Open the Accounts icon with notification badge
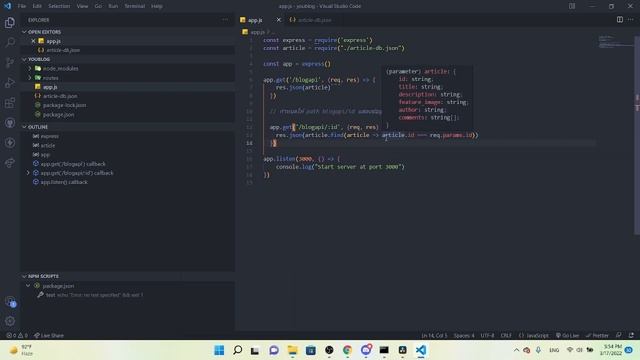640x360 pixels. point(10,302)
